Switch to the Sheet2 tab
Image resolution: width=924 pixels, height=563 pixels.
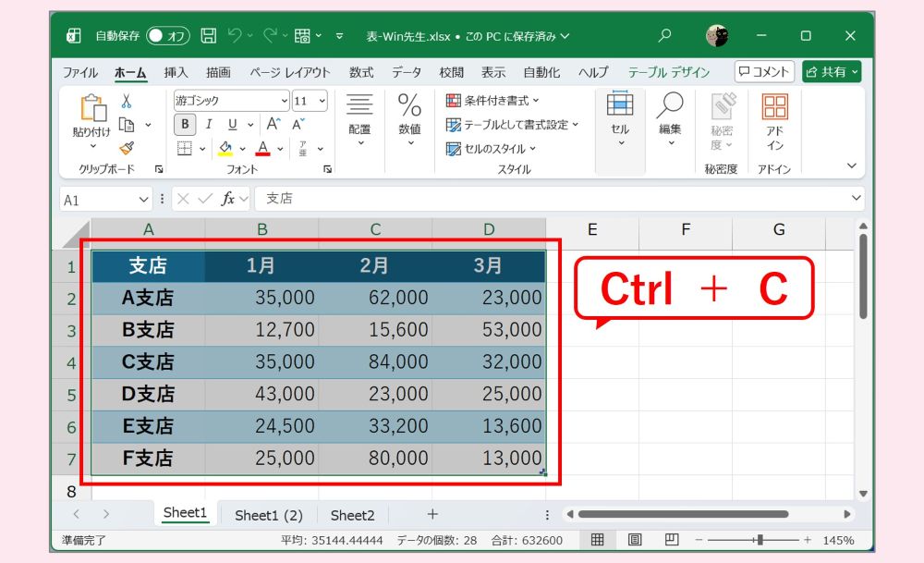[352, 515]
